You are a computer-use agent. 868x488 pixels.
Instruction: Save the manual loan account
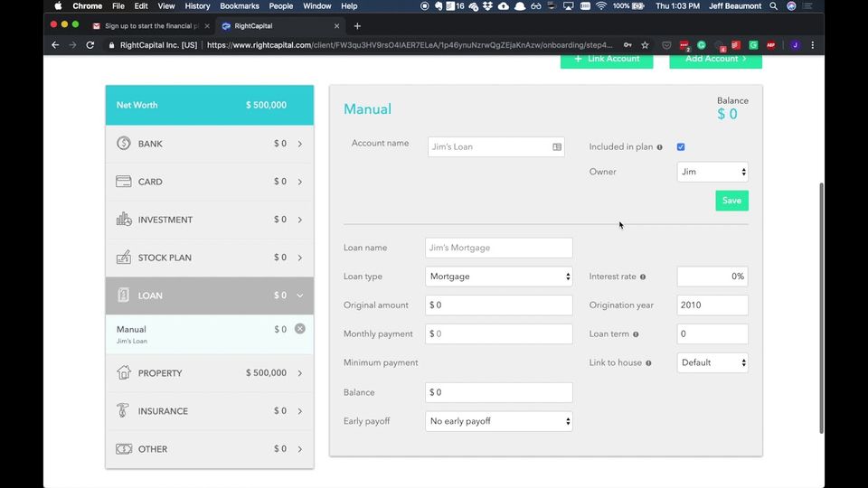click(x=731, y=201)
